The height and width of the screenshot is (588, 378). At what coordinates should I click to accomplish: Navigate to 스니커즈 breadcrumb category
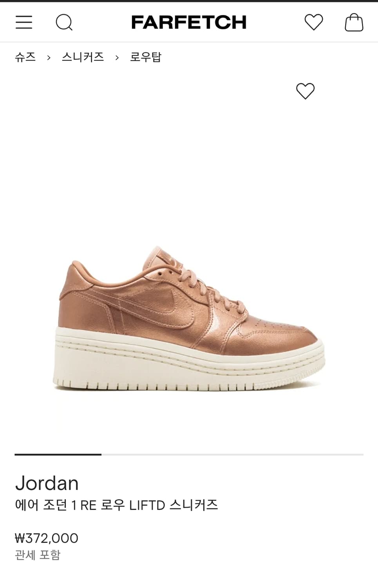83,57
